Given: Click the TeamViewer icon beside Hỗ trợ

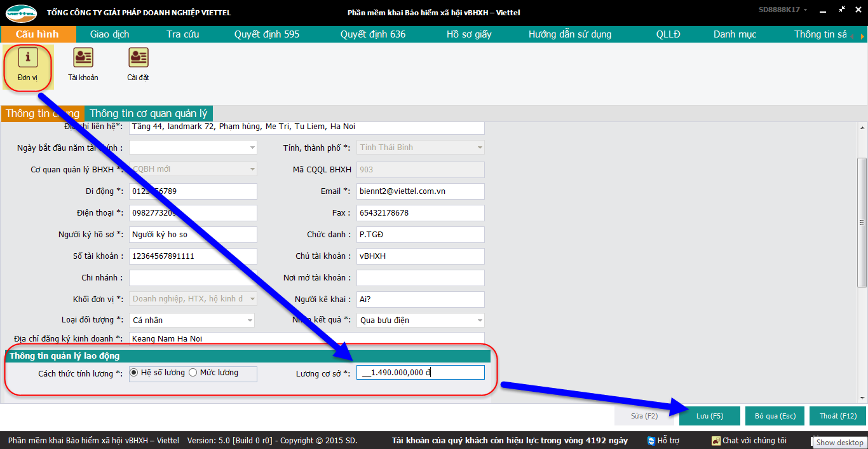Looking at the screenshot, I should point(651,441).
